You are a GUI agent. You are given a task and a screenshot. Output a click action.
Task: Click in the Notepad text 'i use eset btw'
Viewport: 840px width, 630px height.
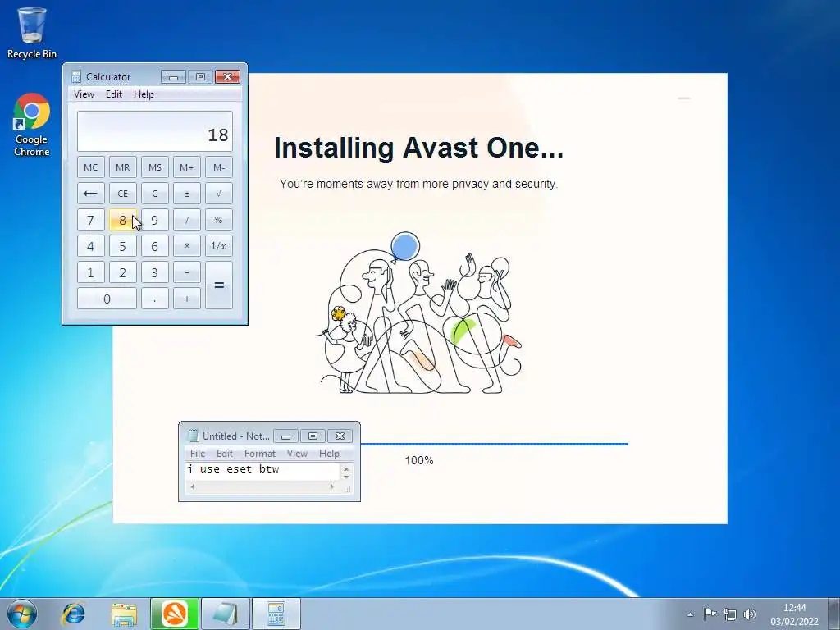[x=234, y=469]
